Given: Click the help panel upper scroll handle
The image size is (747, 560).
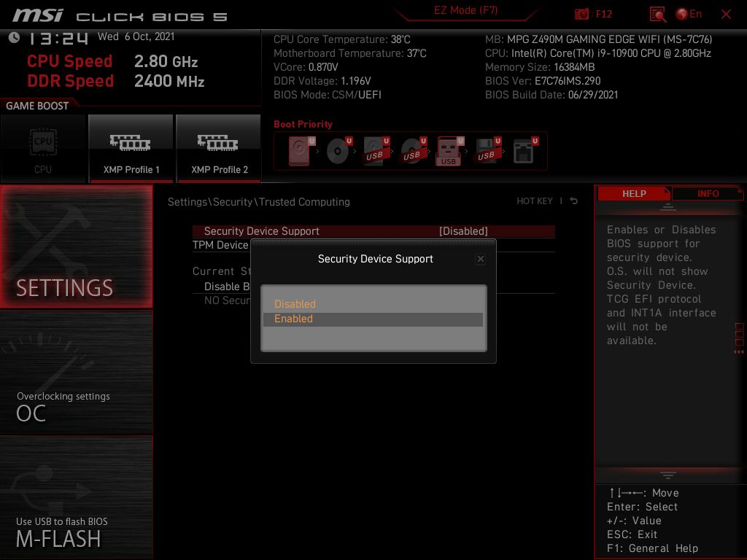Looking at the screenshot, I should 667,207.
